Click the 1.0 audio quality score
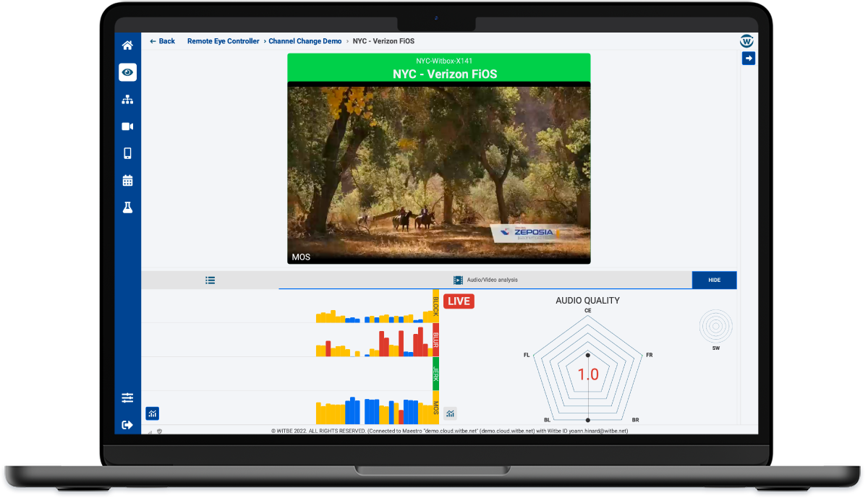The image size is (868, 498). [588, 374]
